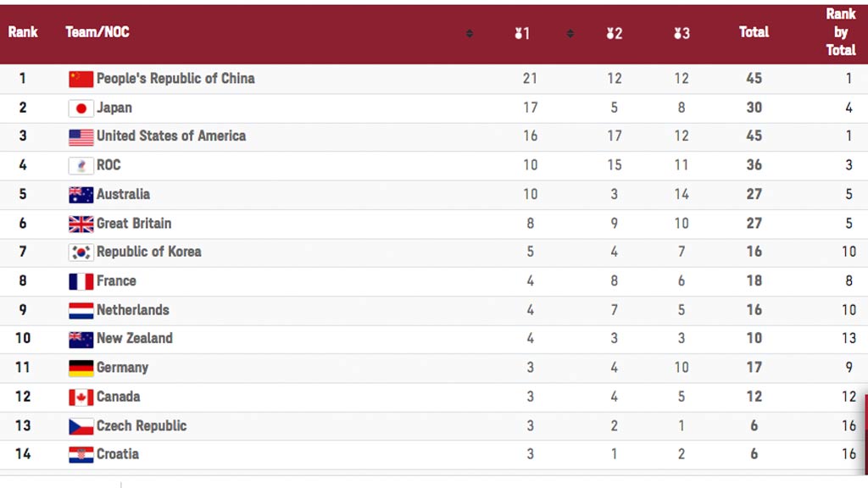Sort by Team/NOC using sort arrows
This screenshot has height=488, width=868.
point(470,34)
